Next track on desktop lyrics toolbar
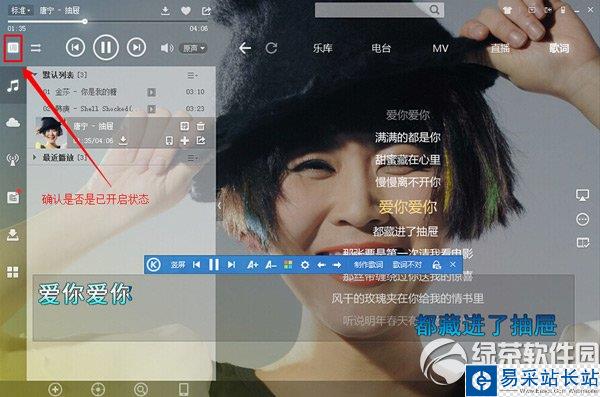The height and width of the screenshot is (397, 600). [231, 265]
